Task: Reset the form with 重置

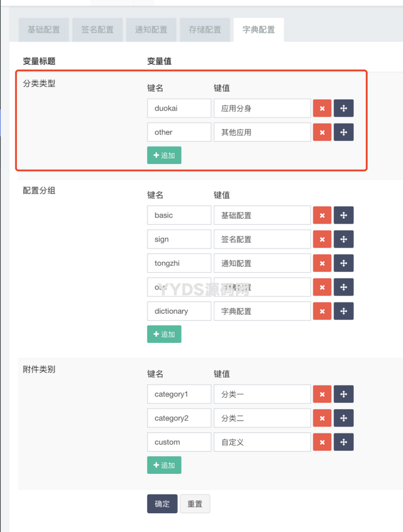Action: pyautogui.click(x=195, y=503)
